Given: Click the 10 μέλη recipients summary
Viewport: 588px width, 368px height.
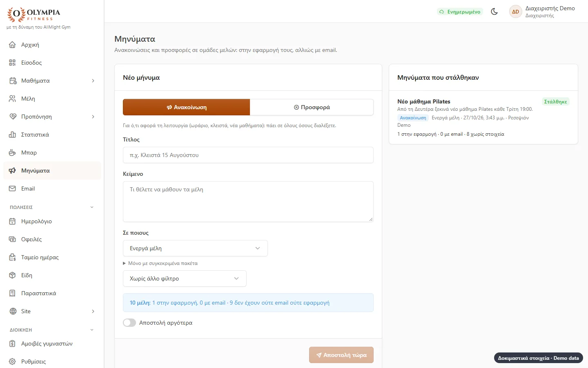Looking at the screenshot, I should (248, 303).
